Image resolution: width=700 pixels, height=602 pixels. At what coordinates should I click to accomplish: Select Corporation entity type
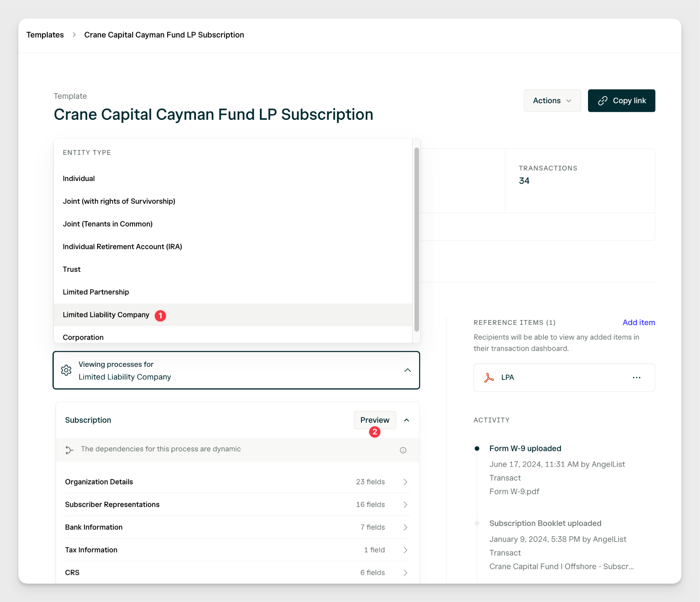[233, 336]
